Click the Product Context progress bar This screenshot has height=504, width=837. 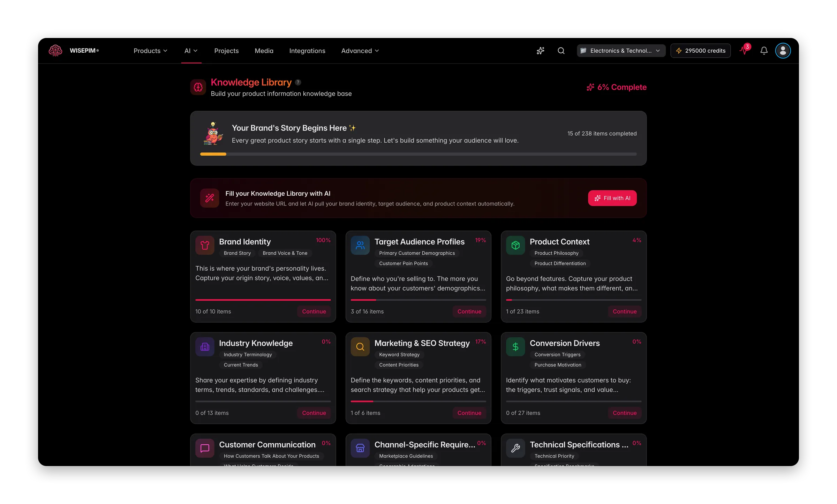[x=574, y=300]
